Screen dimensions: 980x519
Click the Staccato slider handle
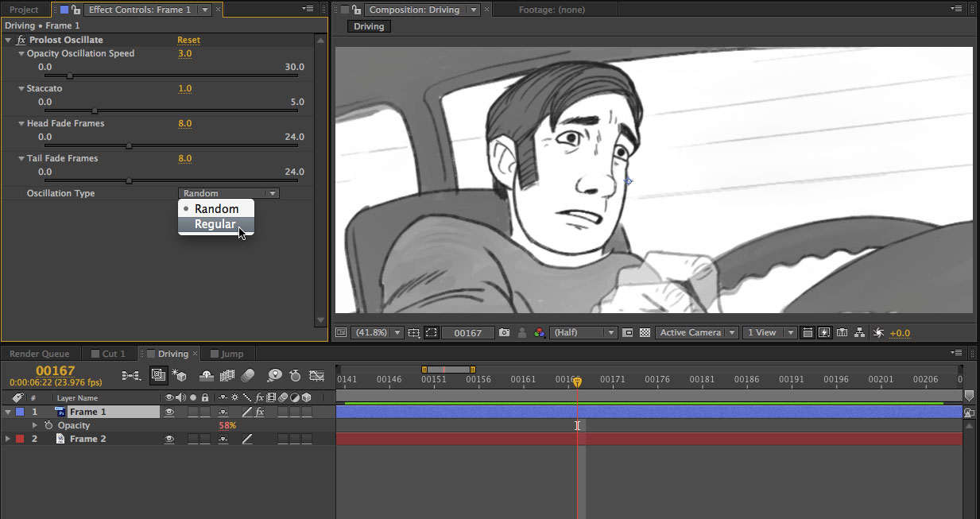click(x=95, y=110)
